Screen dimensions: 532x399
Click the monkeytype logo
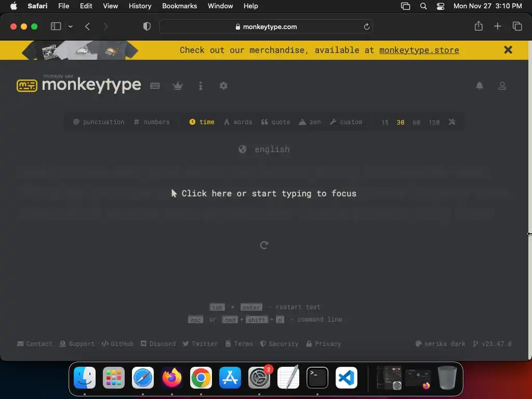tap(79, 84)
